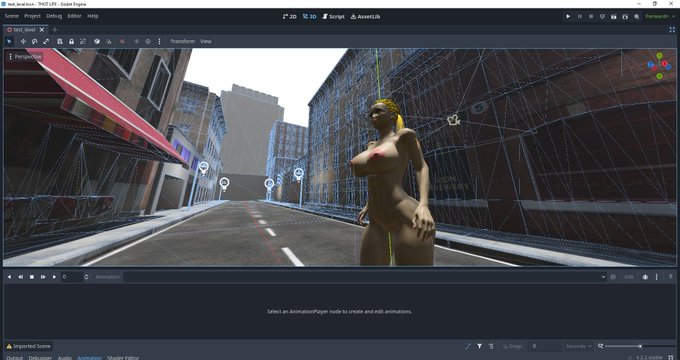Click the animation position number field

point(72,277)
